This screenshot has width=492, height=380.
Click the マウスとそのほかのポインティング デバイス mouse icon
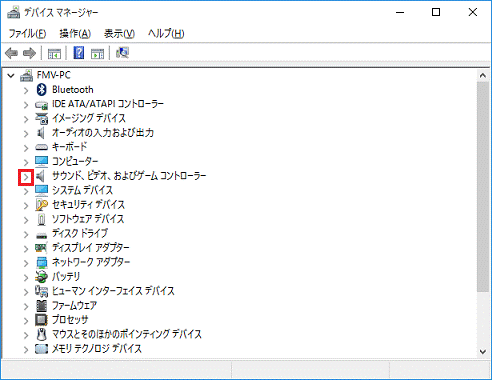41,334
